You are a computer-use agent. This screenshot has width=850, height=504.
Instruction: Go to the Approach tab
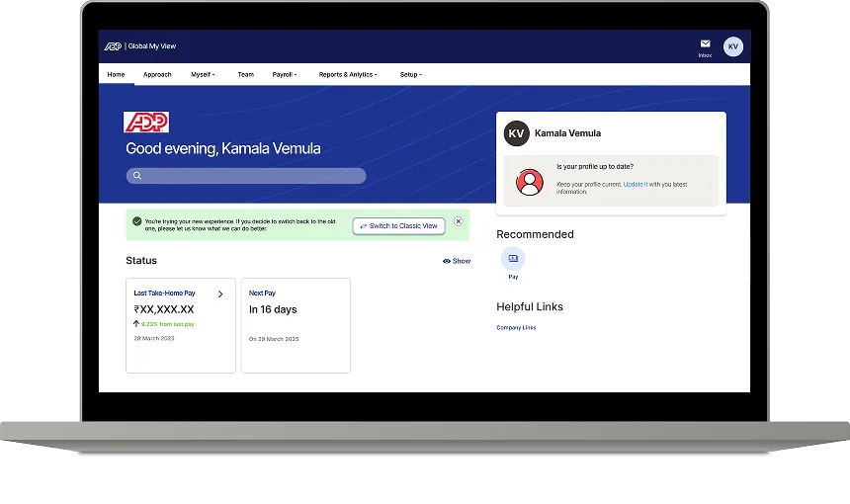tap(157, 74)
